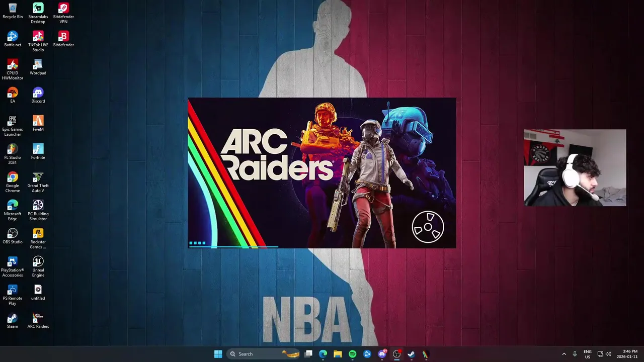644x362 pixels.
Task: Open the Fortnite desktop shortcut
Action: click(38, 151)
